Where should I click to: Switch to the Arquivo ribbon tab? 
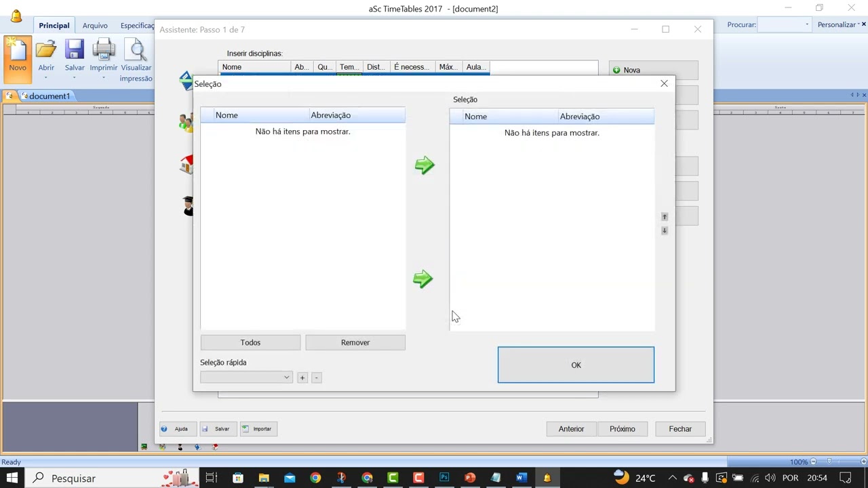tap(95, 26)
